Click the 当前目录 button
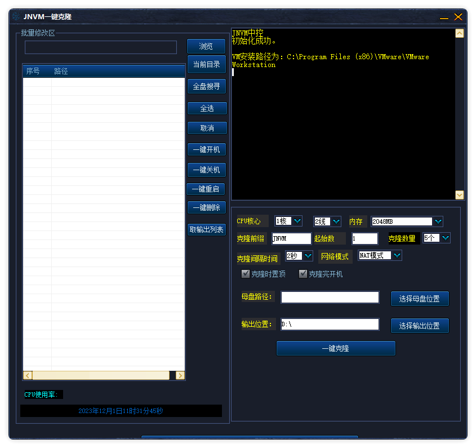The image size is (476, 448). [x=207, y=64]
